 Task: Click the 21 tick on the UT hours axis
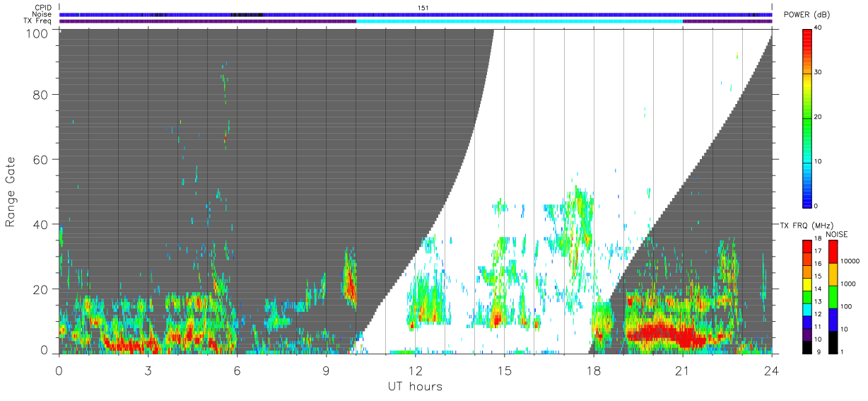[682, 370]
